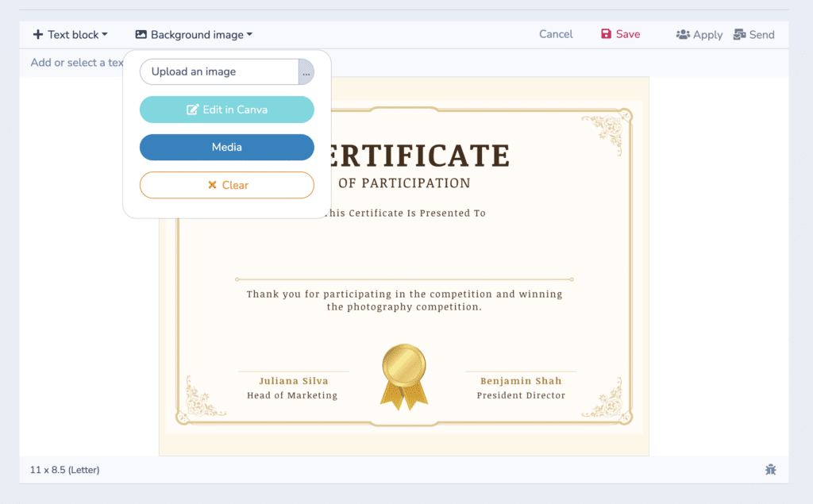The height and width of the screenshot is (504, 813).
Task: Choose Clear from the popup menu
Action: pos(226,185)
